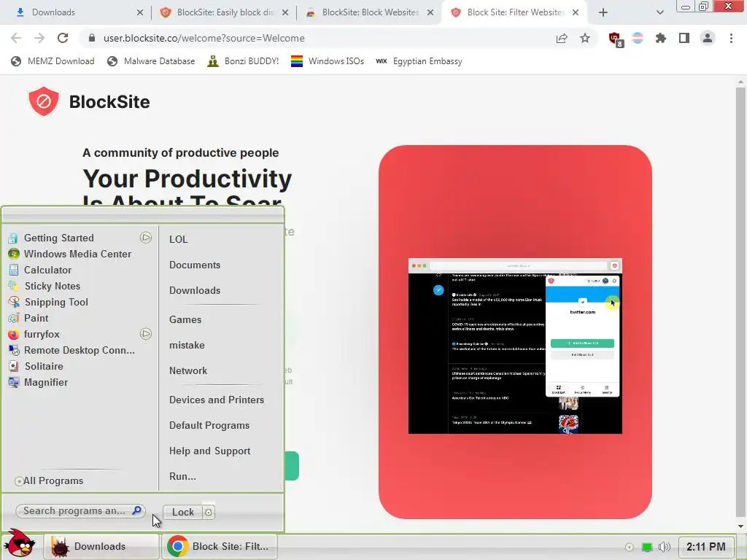
Task: Click the search magnifier icon in Start menu
Action: (136, 510)
